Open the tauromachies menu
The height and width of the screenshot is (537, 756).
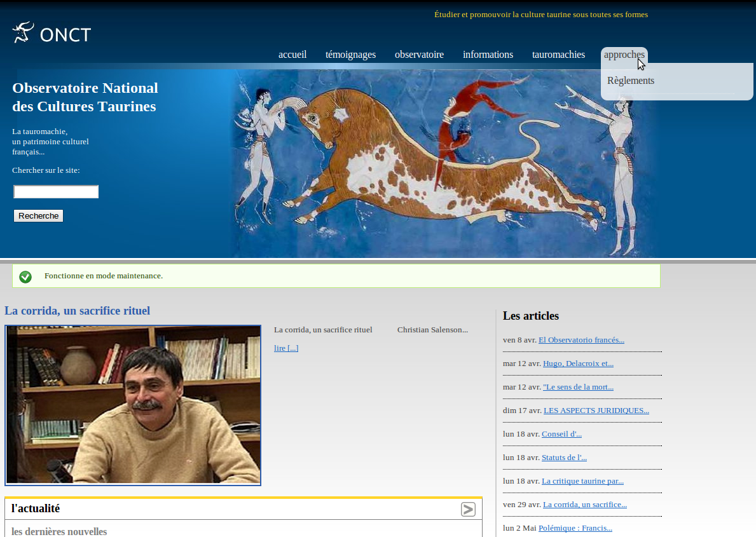(x=558, y=55)
